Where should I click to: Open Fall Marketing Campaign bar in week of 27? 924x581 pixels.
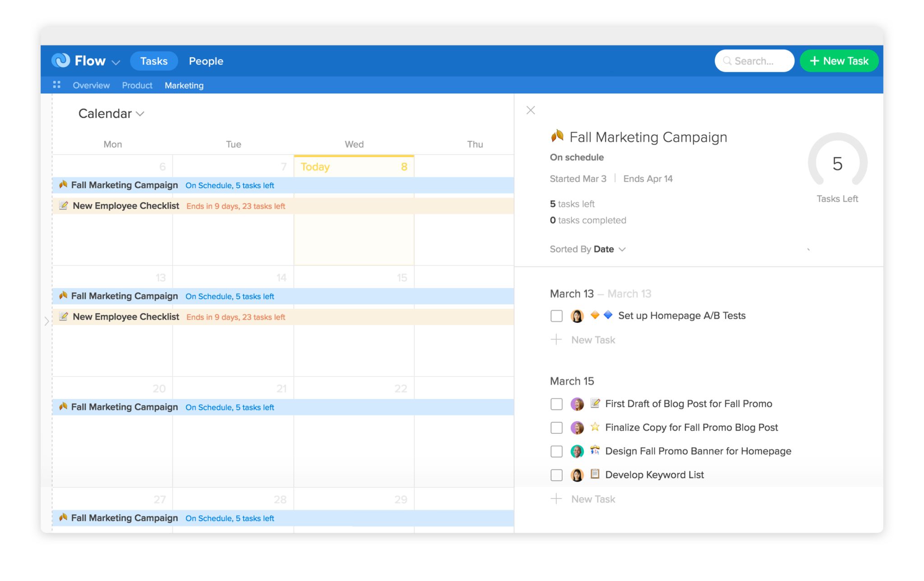coord(283,518)
